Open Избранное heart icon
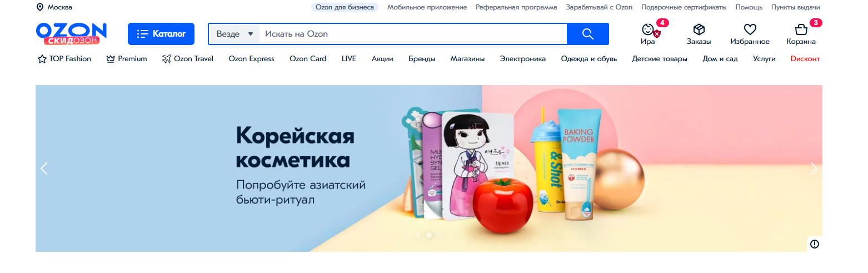This screenshot has height=273, width=868. [750, 29]
